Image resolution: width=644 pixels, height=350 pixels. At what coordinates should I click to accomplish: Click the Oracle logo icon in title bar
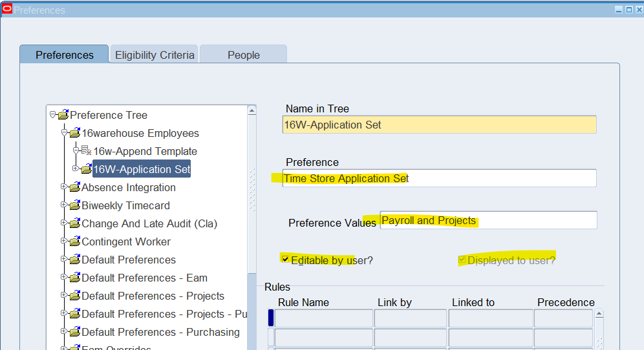pyautogui.click(x=7, y=9)
